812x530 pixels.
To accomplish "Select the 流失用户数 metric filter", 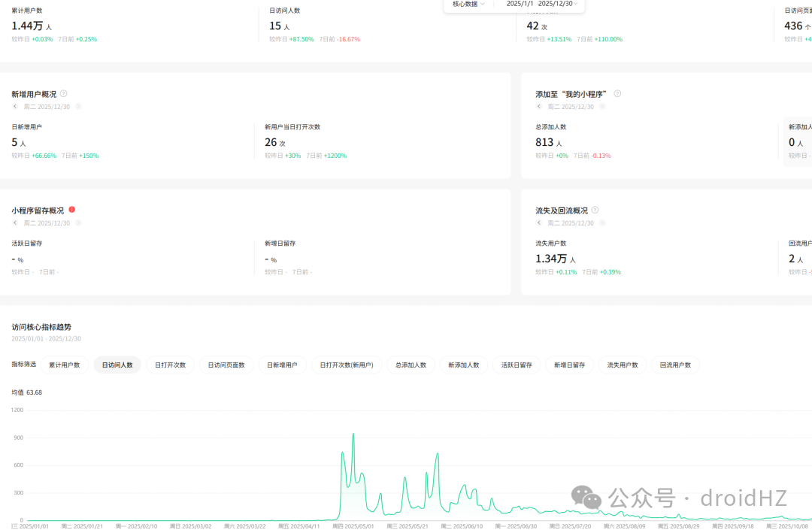I will point(623,365).
